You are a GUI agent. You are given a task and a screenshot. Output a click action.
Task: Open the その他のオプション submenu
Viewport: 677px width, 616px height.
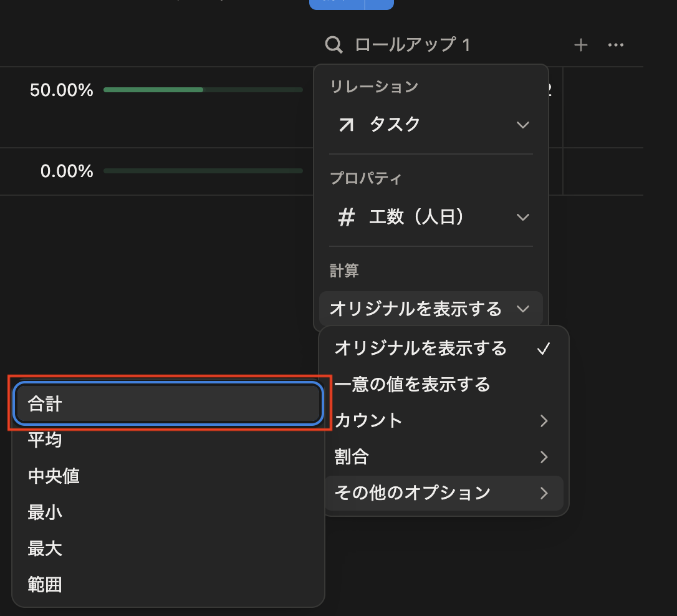(443, 493)
